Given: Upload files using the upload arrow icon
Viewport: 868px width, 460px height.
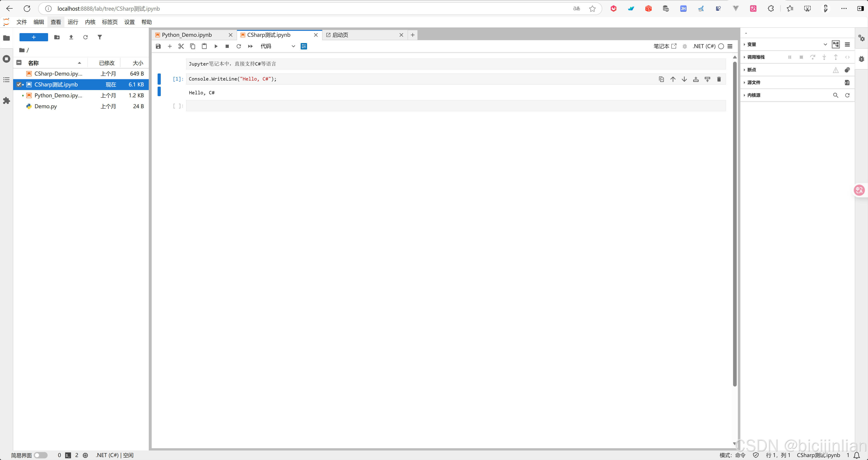Looking at the screenshot, I should [x=71, y=37].
